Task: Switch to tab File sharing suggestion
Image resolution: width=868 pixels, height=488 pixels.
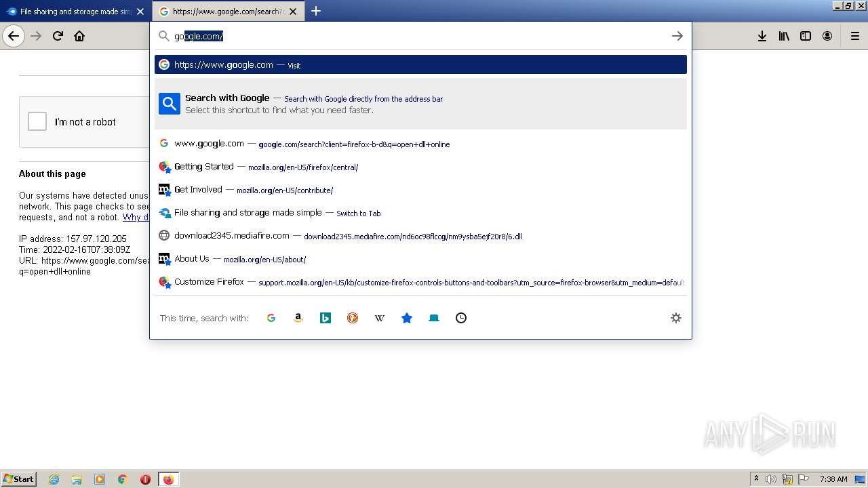Action: tap(420, 213)
